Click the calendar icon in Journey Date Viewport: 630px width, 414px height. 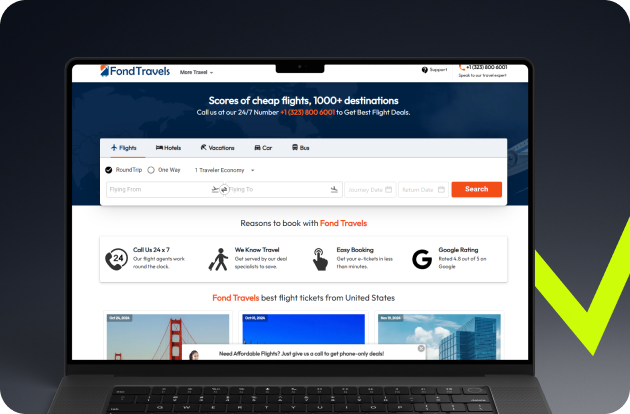point(389,189)
